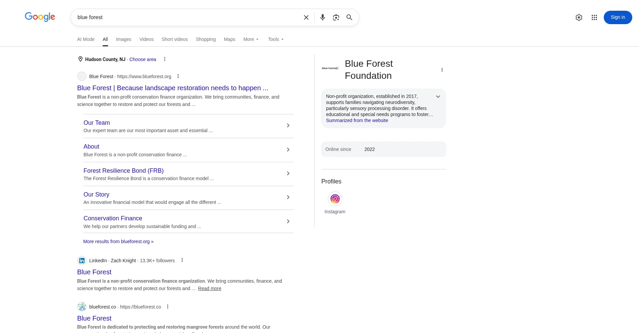The height and width of the screenshot is (333, 644).
Task: Click More results from blueforest.org
Action: (x=118, y=241)
